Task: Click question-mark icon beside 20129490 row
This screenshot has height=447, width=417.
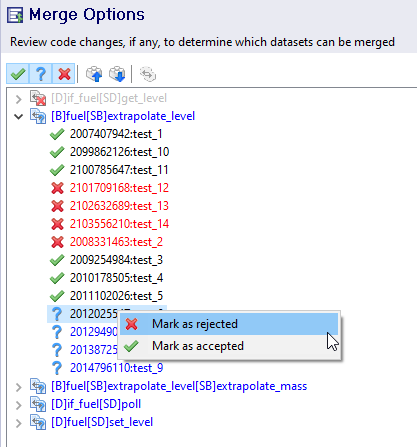Action: pyautogui.click(x=57, y=332)
